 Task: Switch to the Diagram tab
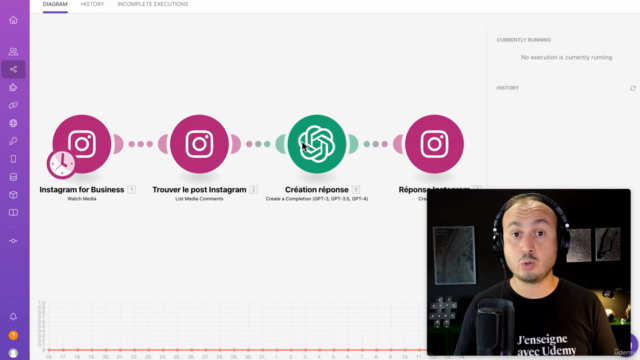point(55,4)
